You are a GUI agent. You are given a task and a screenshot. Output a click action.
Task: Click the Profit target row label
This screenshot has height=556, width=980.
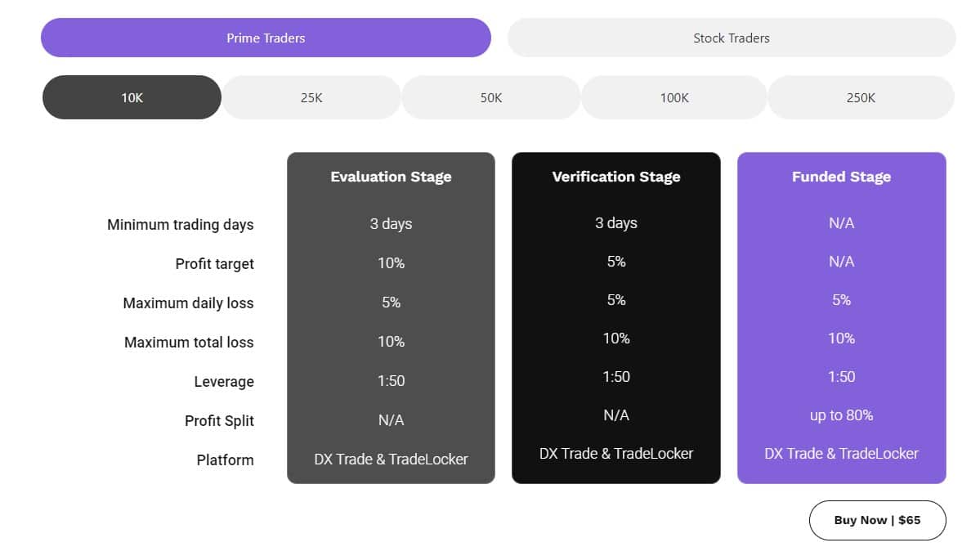[214, 264]
